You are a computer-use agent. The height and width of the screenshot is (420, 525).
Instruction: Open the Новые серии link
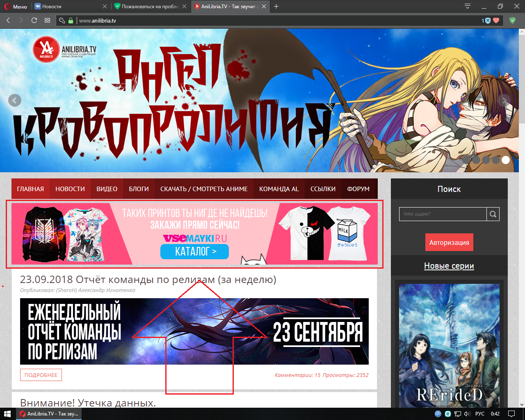click(x=449, y=266)
